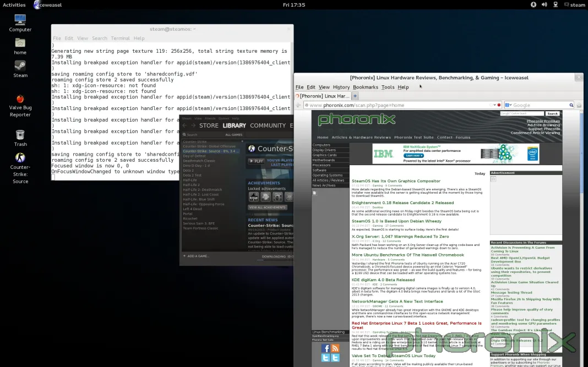Open the Trash icon on the desktop
The image size is (588, 367).
pos(20,135)
